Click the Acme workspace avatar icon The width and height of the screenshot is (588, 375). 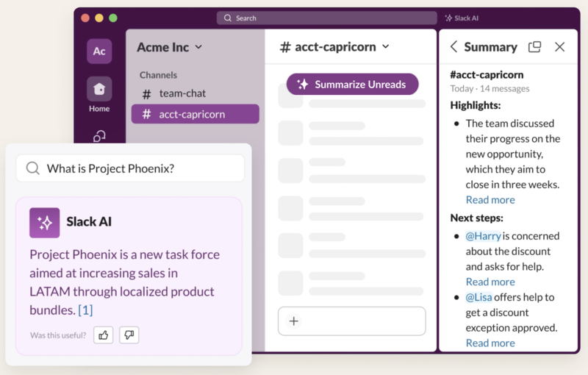(99, 51)
